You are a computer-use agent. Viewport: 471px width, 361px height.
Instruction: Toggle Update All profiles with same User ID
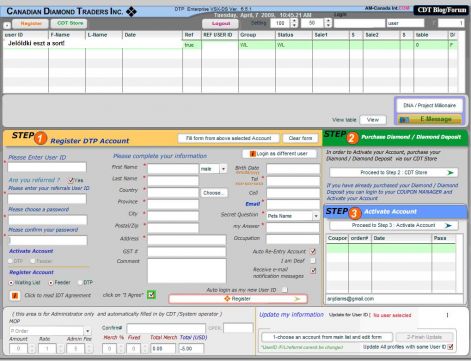(x=450, y=347)
